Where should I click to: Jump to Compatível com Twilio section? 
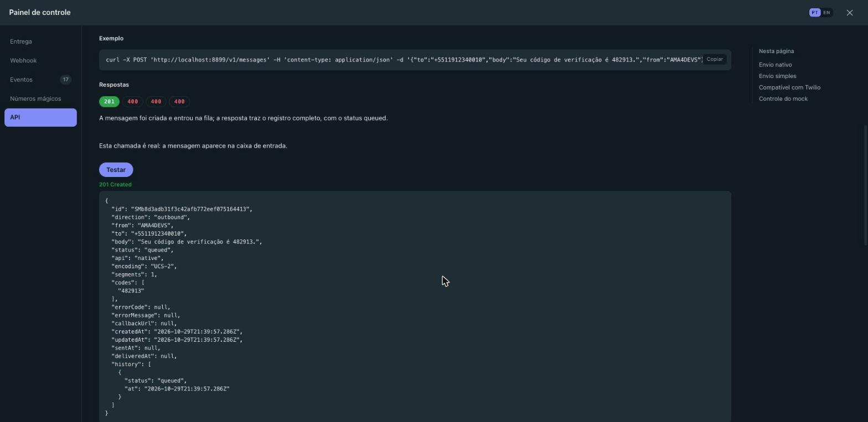(x=789, y=87)
